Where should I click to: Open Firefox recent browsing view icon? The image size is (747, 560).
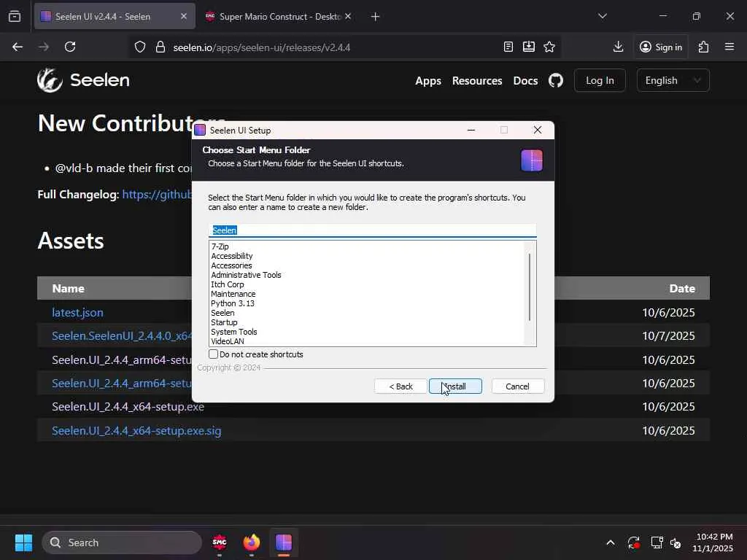tap(15, 16)
